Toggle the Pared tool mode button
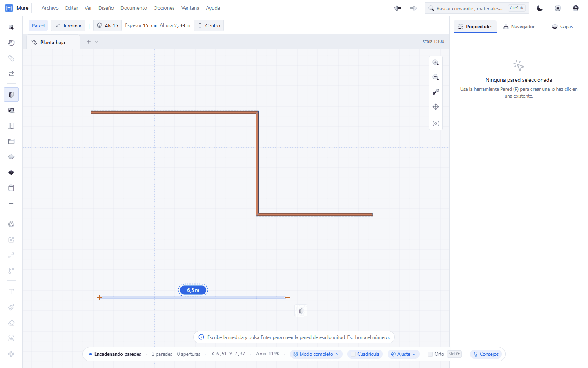The height and width of the screenshot is (368, 588). pos(38,25)
